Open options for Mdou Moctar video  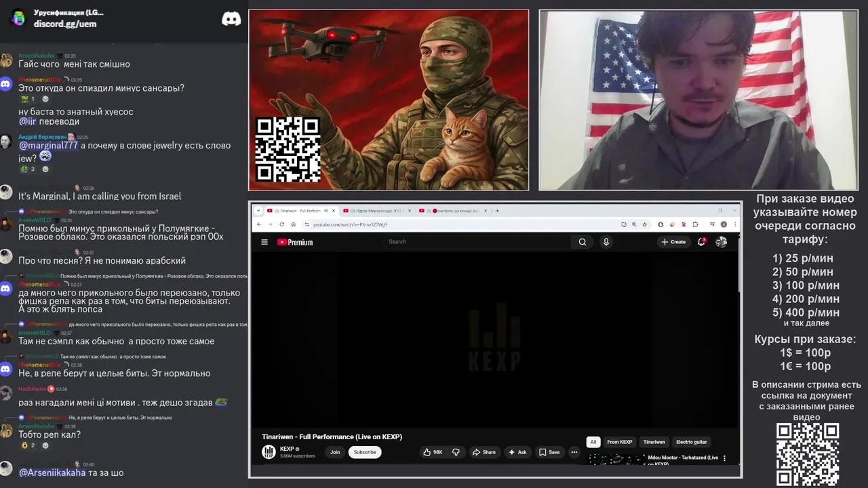point(724,458)
